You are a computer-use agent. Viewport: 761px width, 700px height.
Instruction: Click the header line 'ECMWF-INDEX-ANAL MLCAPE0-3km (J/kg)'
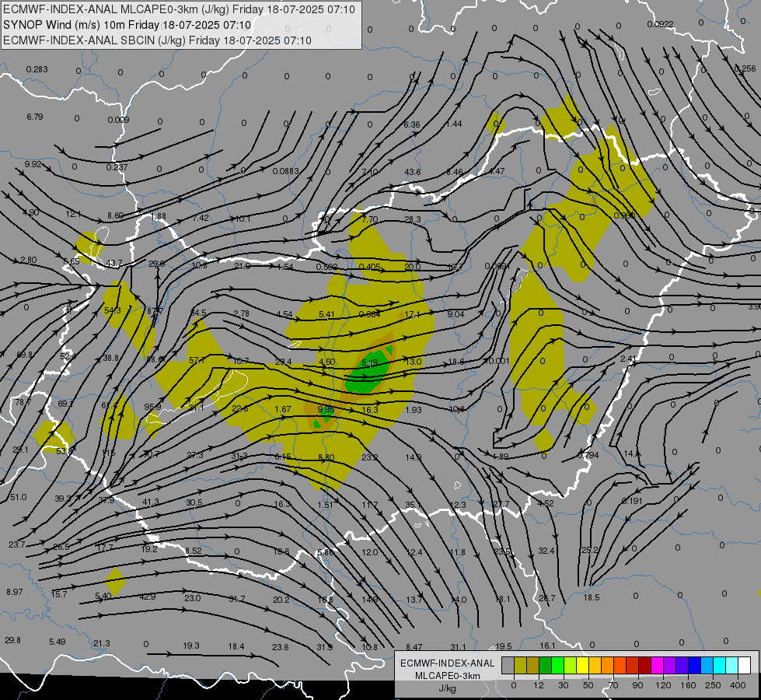click(117, 9)
